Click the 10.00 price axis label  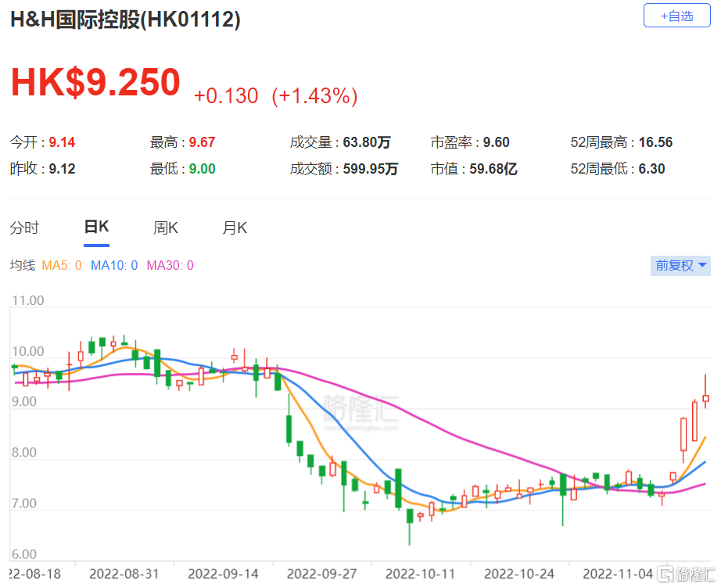(x=28, y=351)
